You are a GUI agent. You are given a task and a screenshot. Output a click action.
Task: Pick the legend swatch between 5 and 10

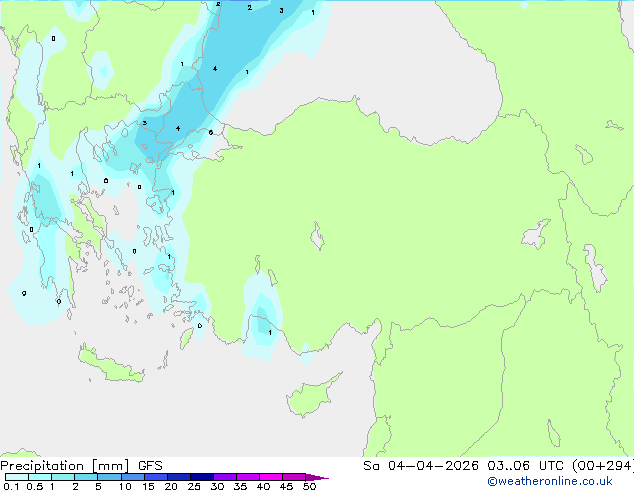[110, 477]
